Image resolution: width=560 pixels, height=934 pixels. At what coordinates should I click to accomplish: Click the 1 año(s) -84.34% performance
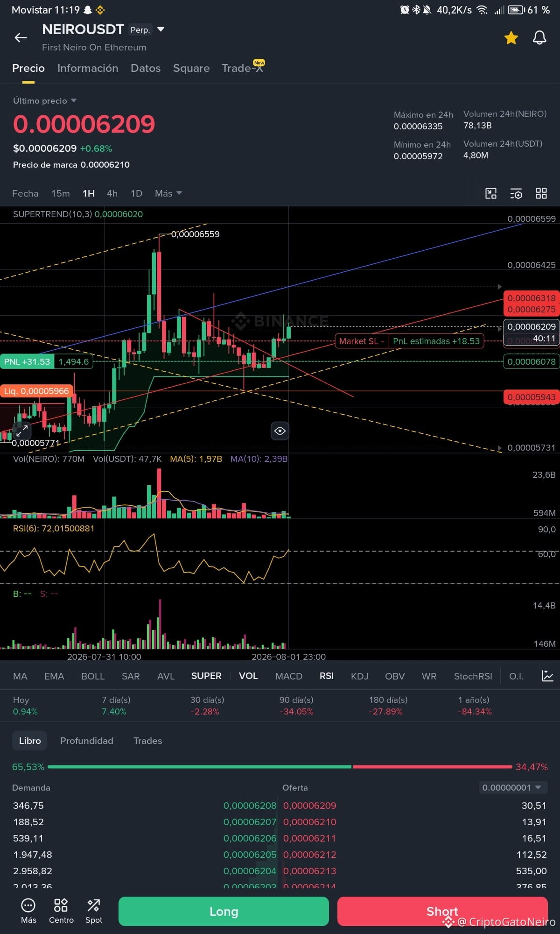tap(474, 706)
